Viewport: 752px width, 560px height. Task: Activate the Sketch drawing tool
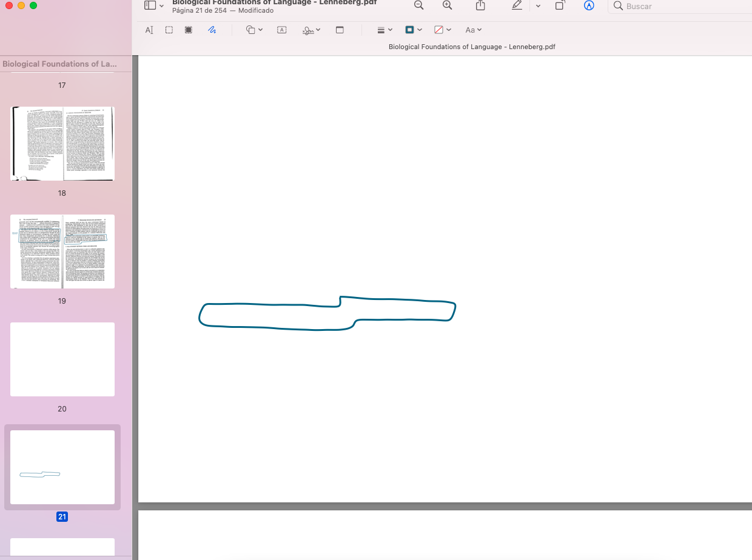[x=212, y=30]
